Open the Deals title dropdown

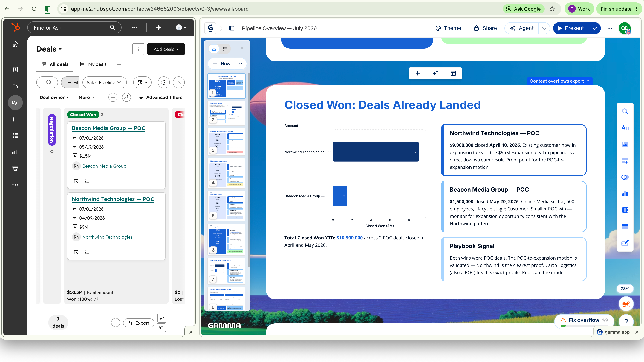click(x=49, y=49)
